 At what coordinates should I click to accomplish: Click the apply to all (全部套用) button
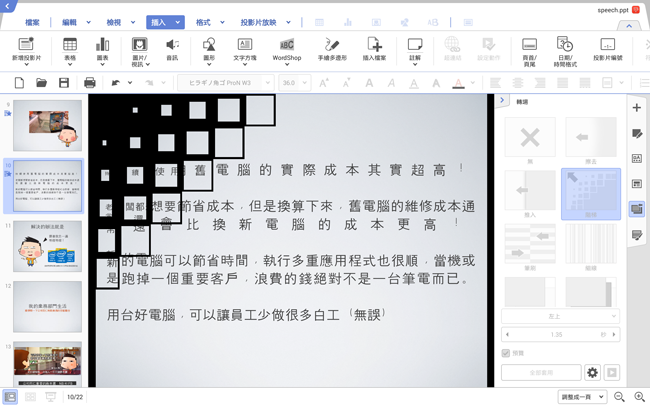pyautogui.click(x=541, y=372)
